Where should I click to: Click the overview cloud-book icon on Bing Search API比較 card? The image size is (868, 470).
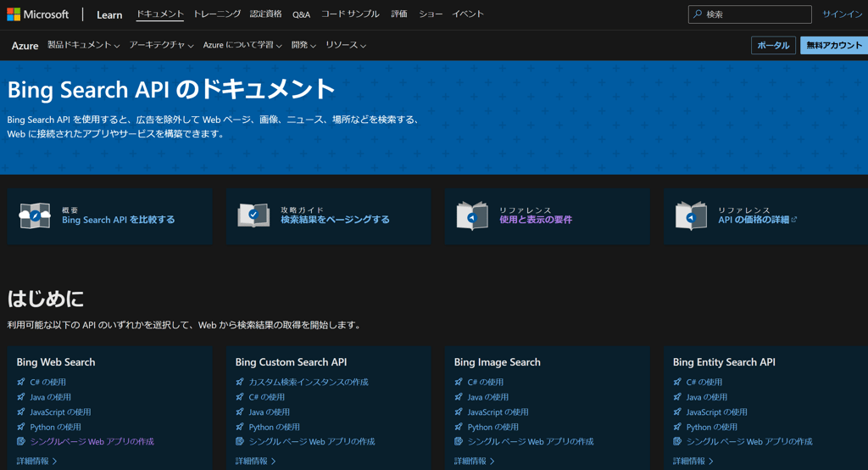pyautogui.click(x=34, y=215)
